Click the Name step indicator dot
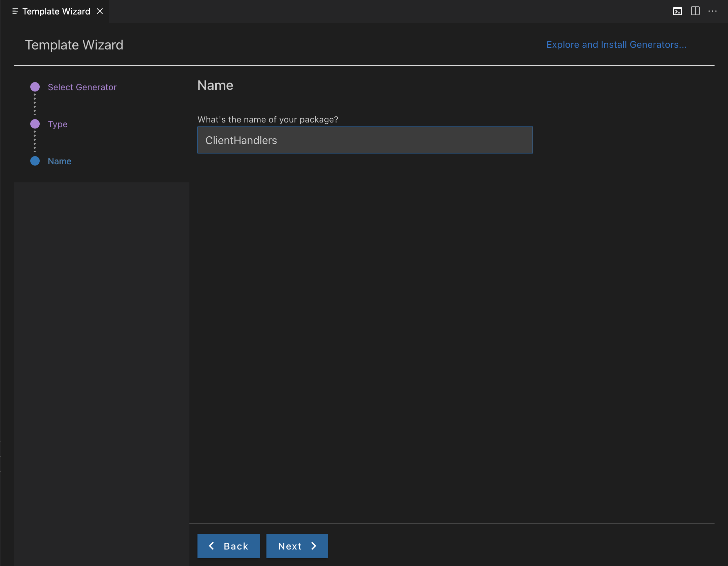The image size is (728, 566). click(x=35, y=161)
